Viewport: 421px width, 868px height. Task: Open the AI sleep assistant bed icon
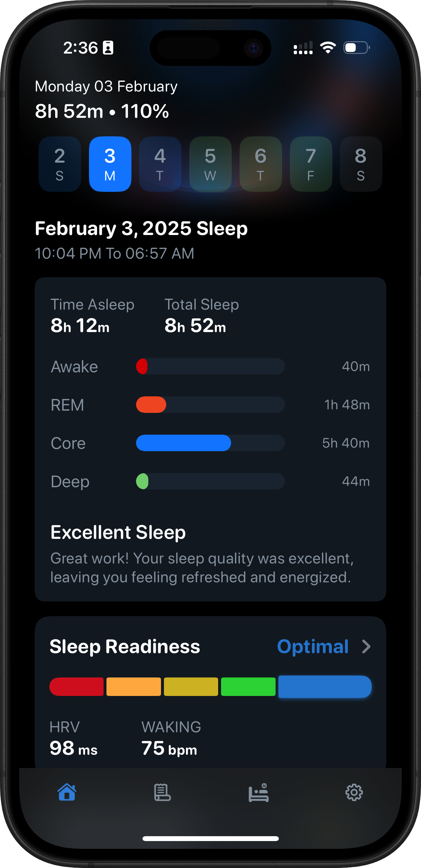(258, 792)
